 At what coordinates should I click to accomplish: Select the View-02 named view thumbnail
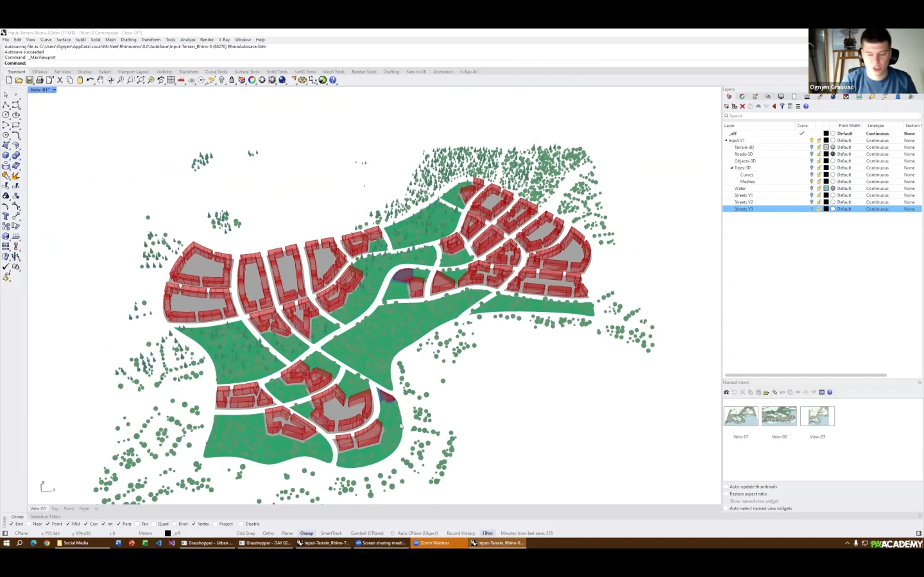click(779, 416)
